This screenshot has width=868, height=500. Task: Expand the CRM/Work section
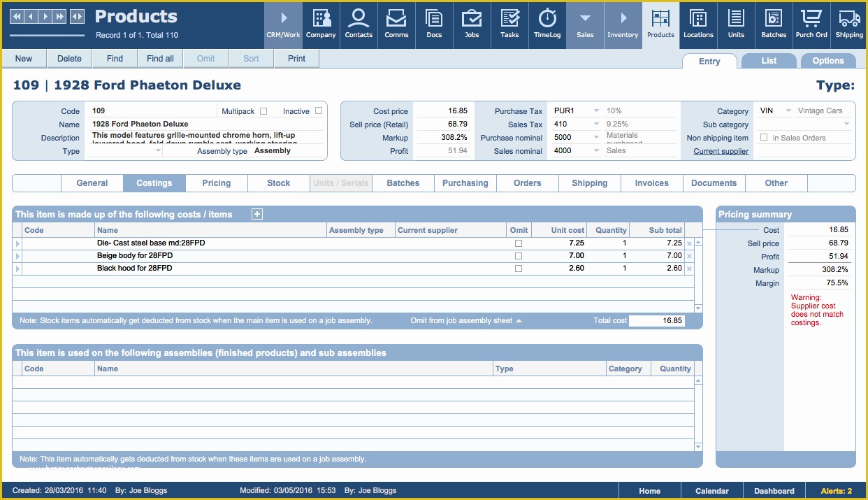pyautogui.click(x=283, y=24)
